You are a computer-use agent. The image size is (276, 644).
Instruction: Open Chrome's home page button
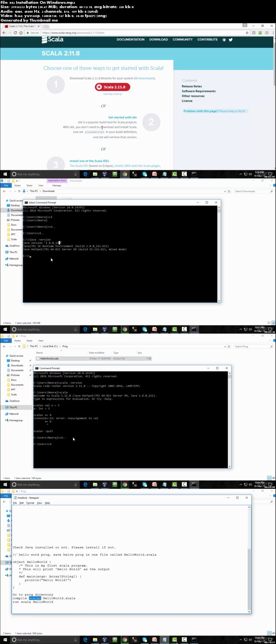point(21,33)
